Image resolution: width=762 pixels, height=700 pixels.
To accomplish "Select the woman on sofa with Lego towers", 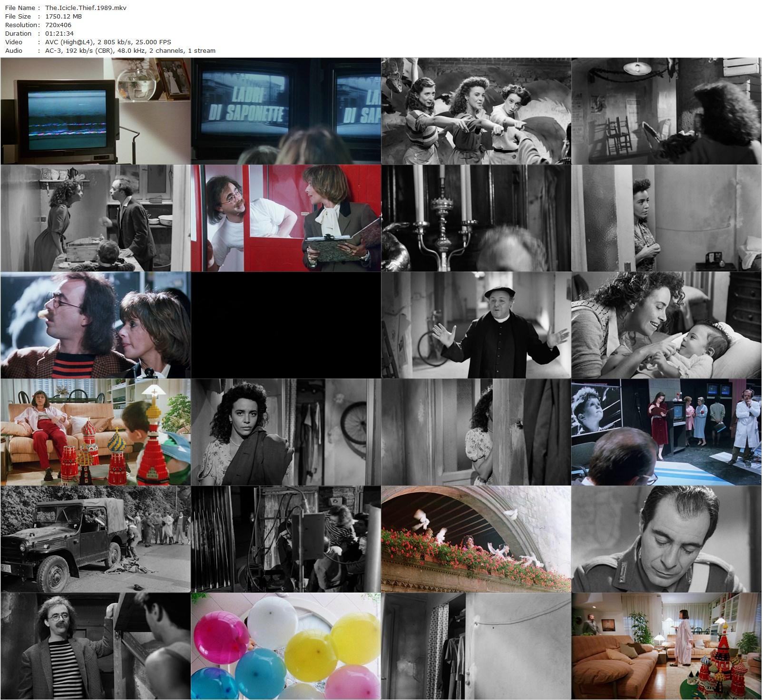I will click(x=95, y=432).
